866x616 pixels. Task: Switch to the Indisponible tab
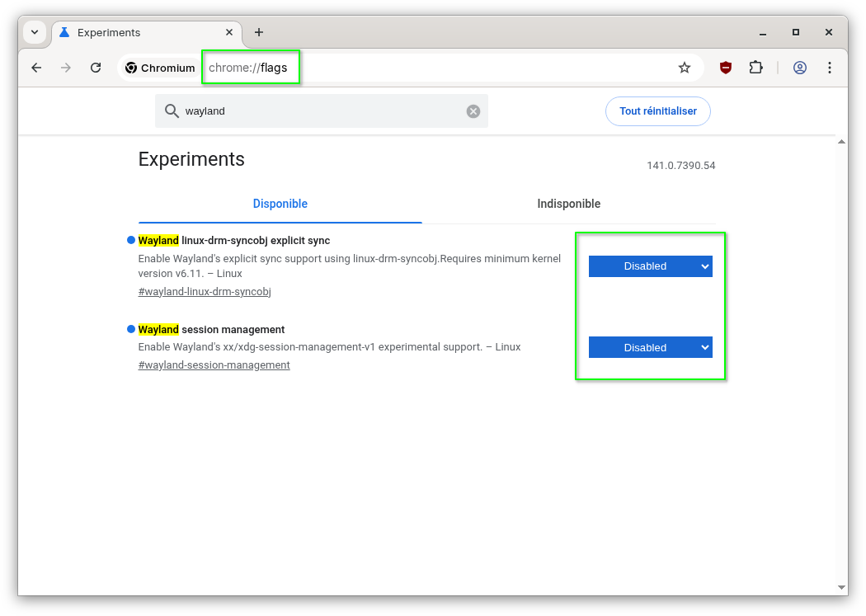point(568,204)
